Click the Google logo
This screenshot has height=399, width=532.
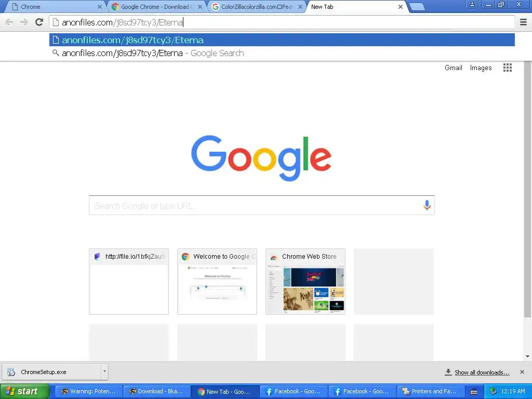(x=261, y=158)
